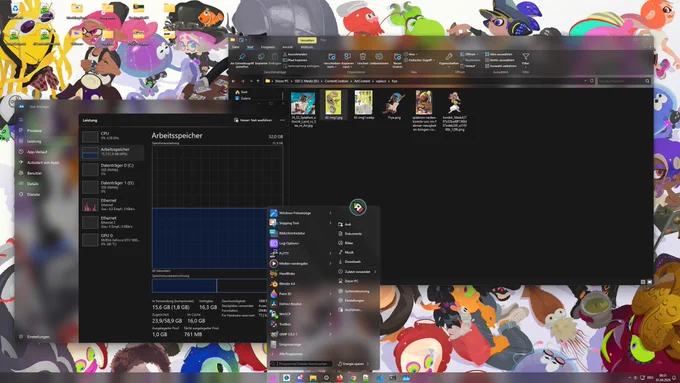Switch to Explorer Freigeben ribbon tab
This screenshot has width=680, height=383.
coord(268,47)
